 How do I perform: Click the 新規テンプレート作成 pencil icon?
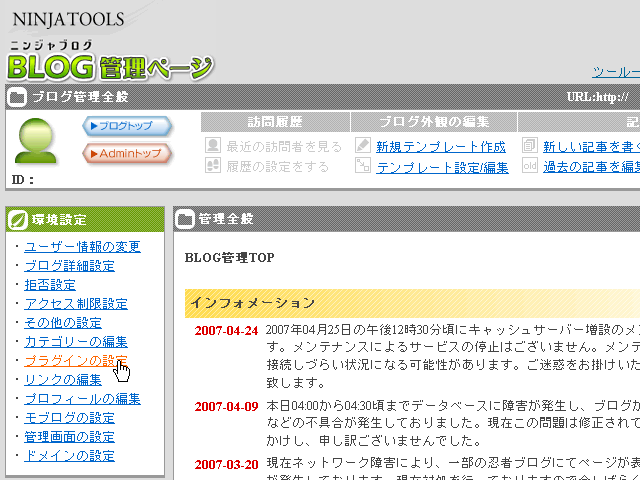point(362,145)
